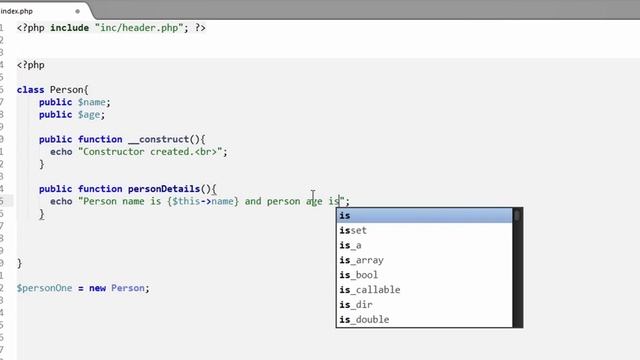Image resolution: width=640 pixels, height=360 pixels.
Task: Click {$this->name} in the echo string
Action: (x=203, y=201)
